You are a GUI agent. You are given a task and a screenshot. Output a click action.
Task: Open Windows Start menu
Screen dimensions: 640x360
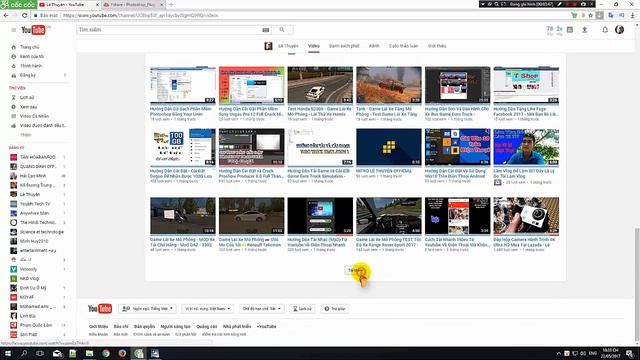pyautogui.click(x=7, y=353)
